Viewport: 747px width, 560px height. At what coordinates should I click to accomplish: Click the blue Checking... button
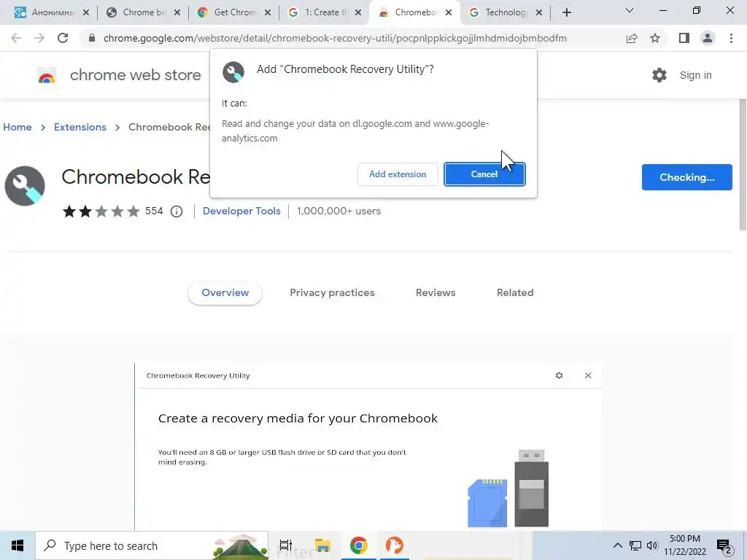tap(686, 177)
